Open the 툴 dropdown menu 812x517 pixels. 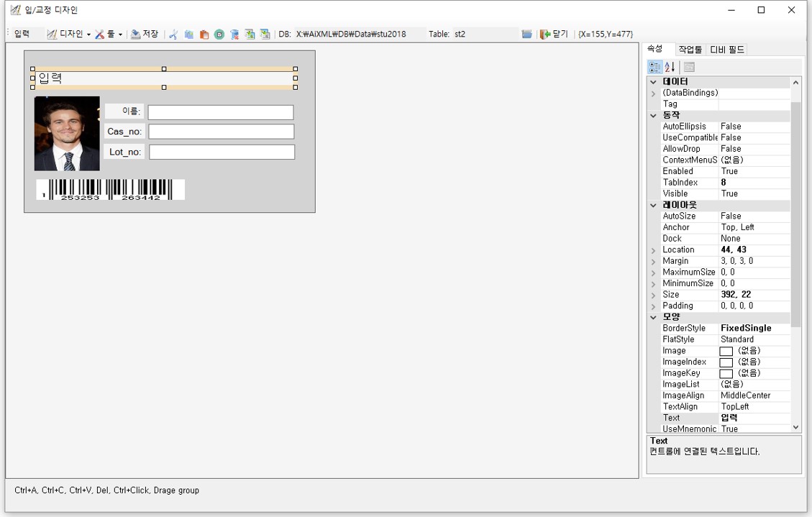109,35
